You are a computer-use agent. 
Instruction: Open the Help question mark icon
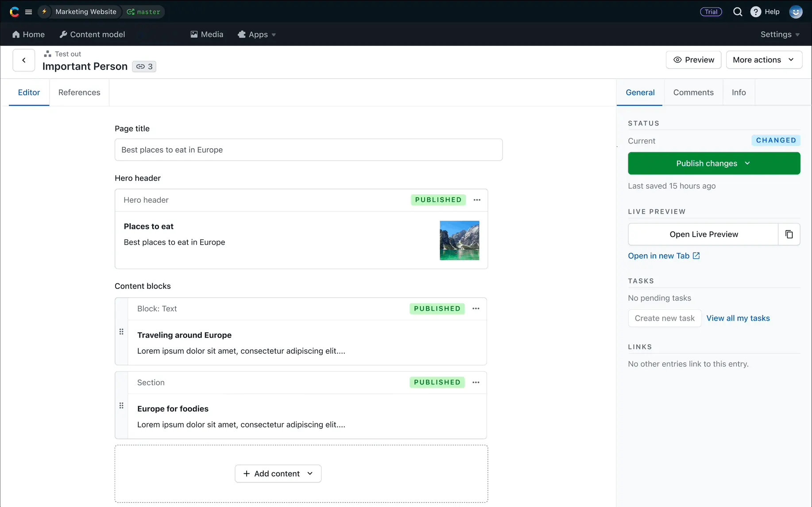(756, 12)
